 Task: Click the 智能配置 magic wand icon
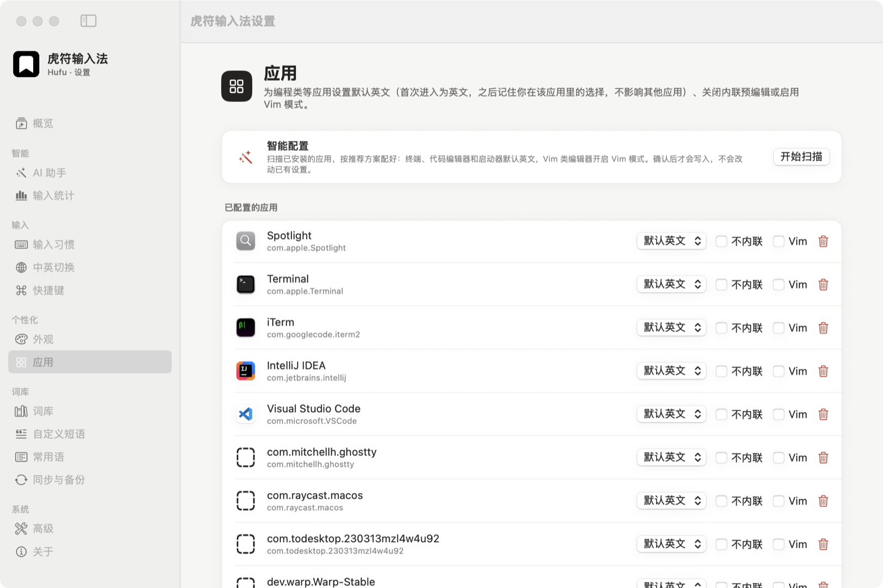click(x=246, y=157)
